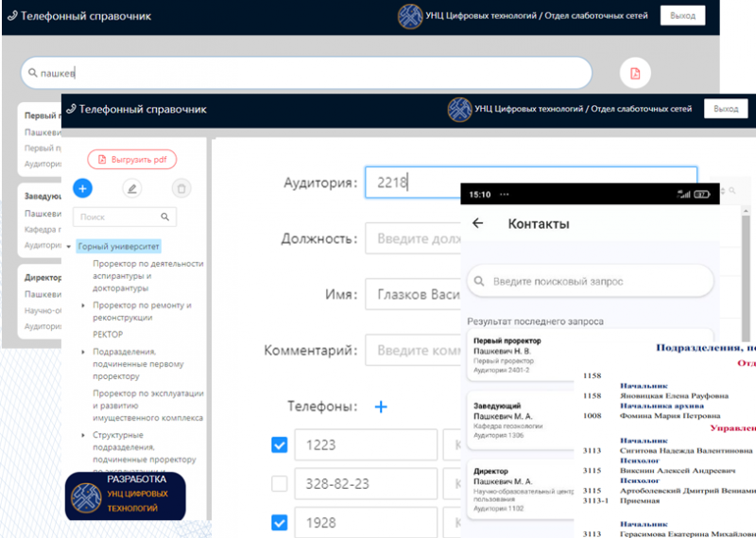Add a phone with plus next to Телефоны

tap(381, 407)
